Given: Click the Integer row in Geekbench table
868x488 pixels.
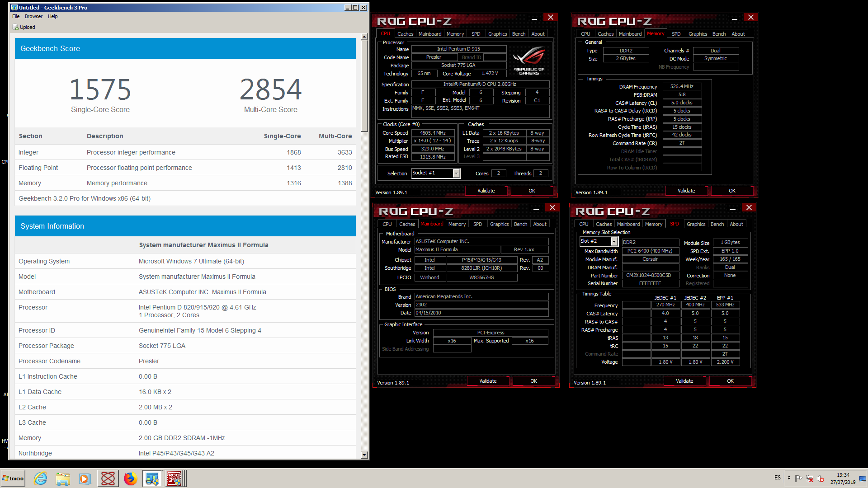Looking at the screenshot, I should [185, 152].
